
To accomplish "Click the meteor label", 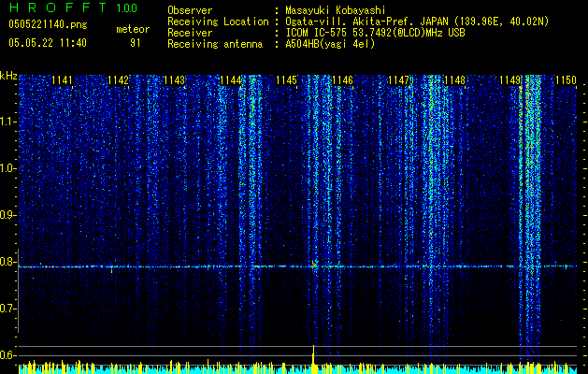I will pos(133,29).
